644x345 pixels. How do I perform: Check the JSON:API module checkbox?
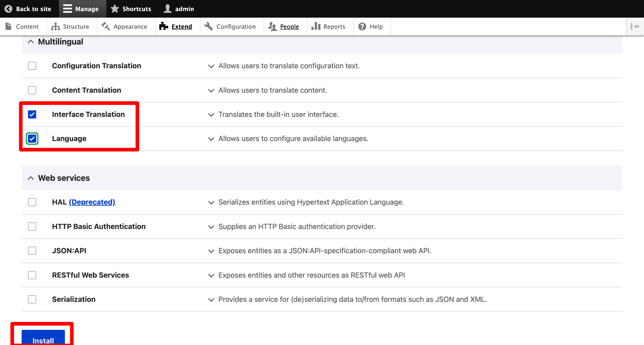click(32, 251)
